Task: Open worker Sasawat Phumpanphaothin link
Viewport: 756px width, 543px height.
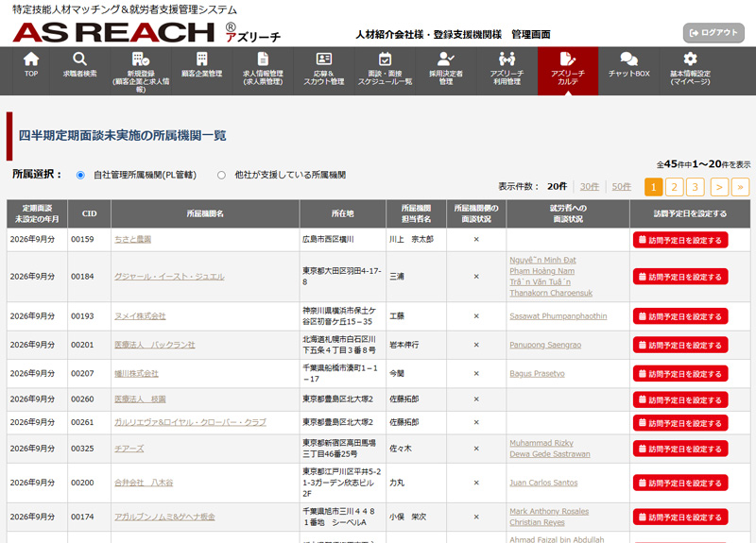Action: 558,316
